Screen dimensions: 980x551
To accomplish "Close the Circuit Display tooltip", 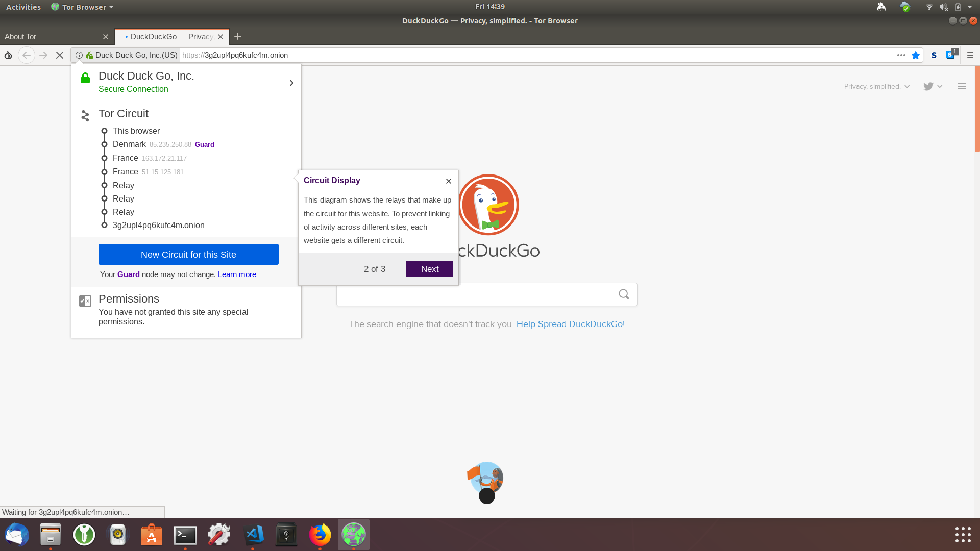I will (x=448, y=181).
